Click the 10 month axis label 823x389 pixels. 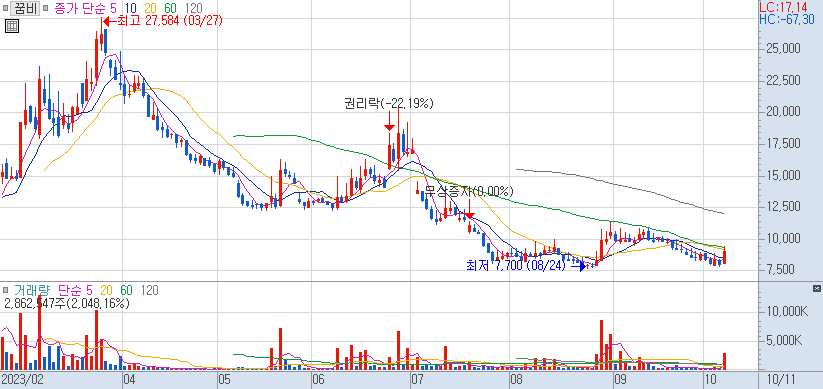[710, 380]
